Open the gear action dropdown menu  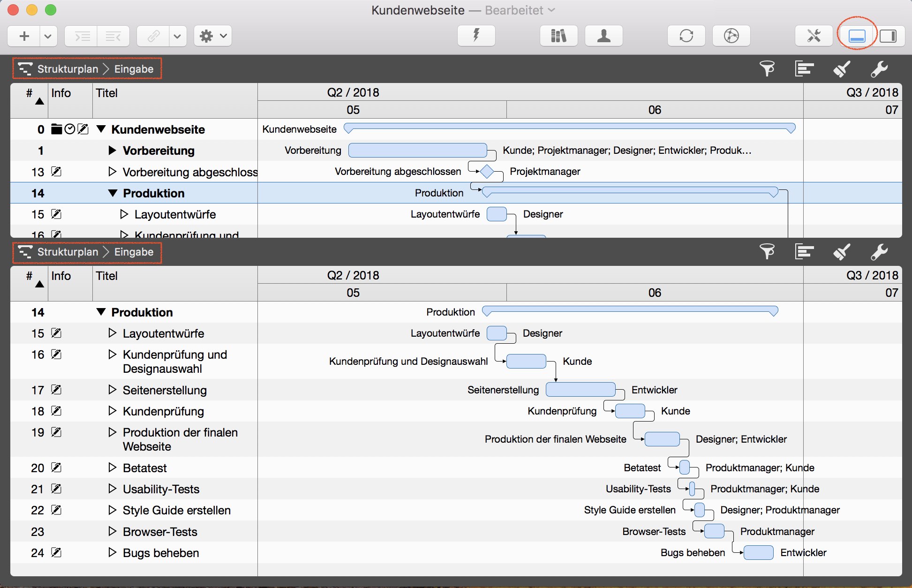213,36
